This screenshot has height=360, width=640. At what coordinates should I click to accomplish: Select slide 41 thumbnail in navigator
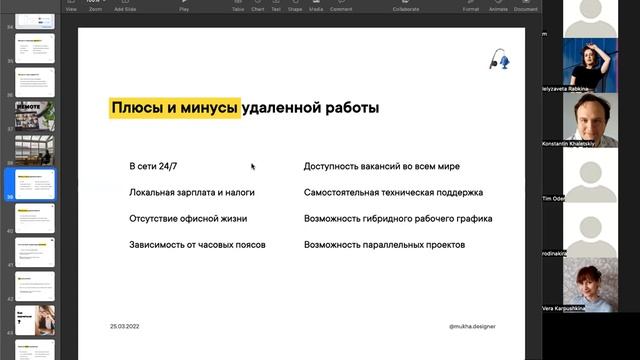coord(35,252)
